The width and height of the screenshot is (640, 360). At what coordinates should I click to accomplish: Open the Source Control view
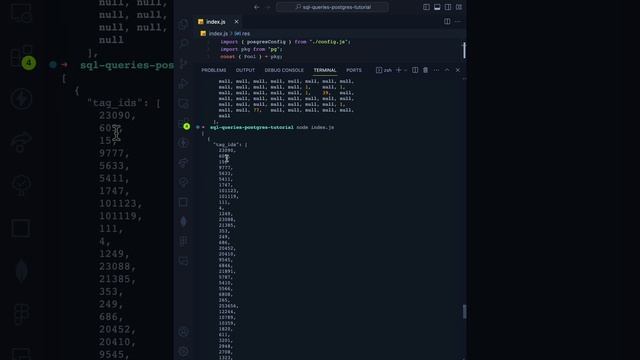(184, 64)
